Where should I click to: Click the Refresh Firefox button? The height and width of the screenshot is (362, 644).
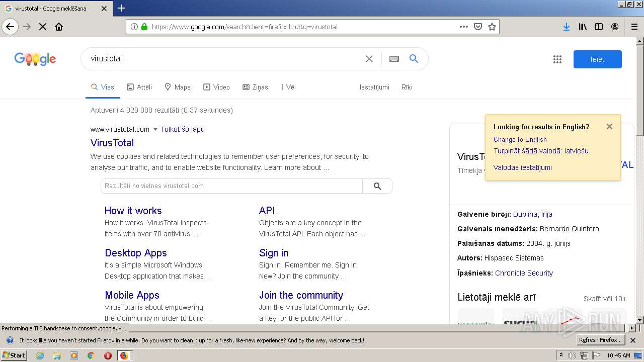click(x=600, y=340)
